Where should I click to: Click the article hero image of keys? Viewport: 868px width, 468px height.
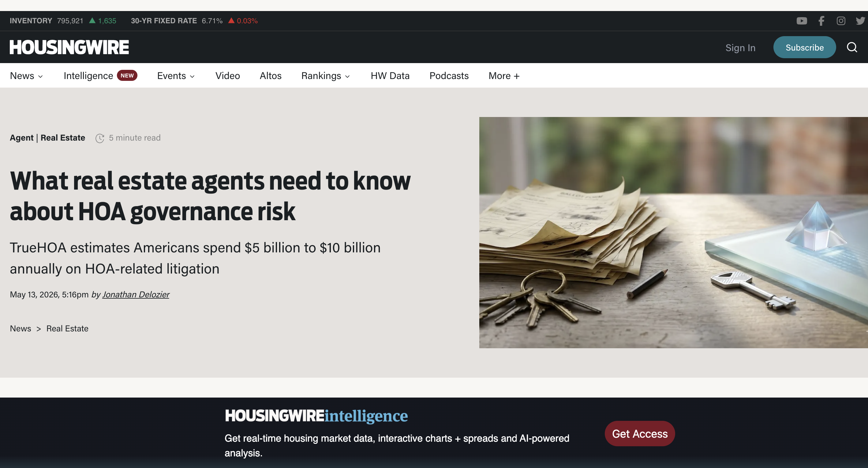point(674,233)
